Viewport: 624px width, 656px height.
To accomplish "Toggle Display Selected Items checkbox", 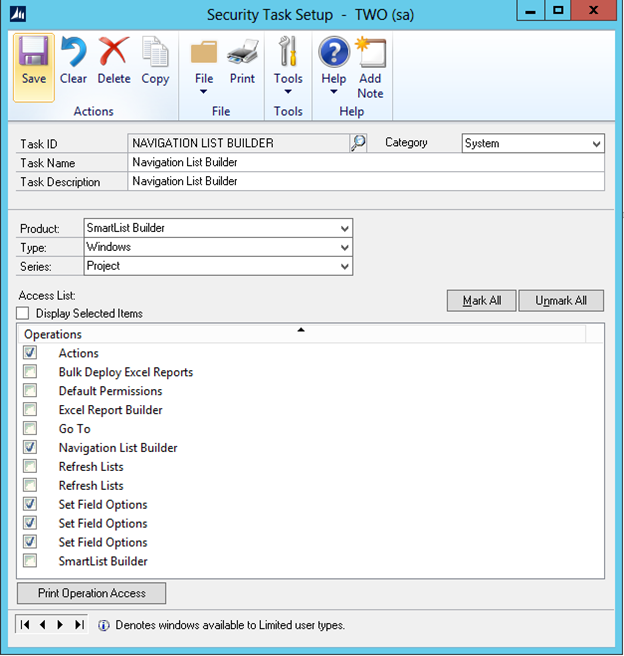I will pyautogui.click(x=23, y=313).
